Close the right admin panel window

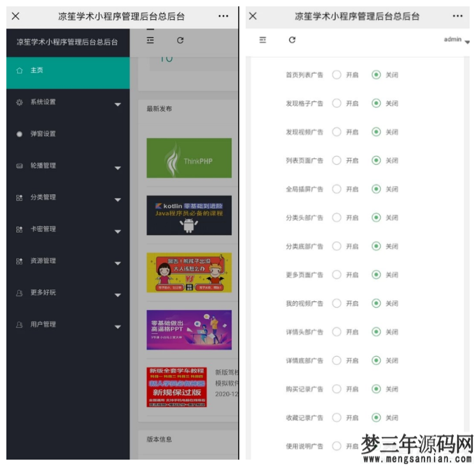[x=253, y=16]
